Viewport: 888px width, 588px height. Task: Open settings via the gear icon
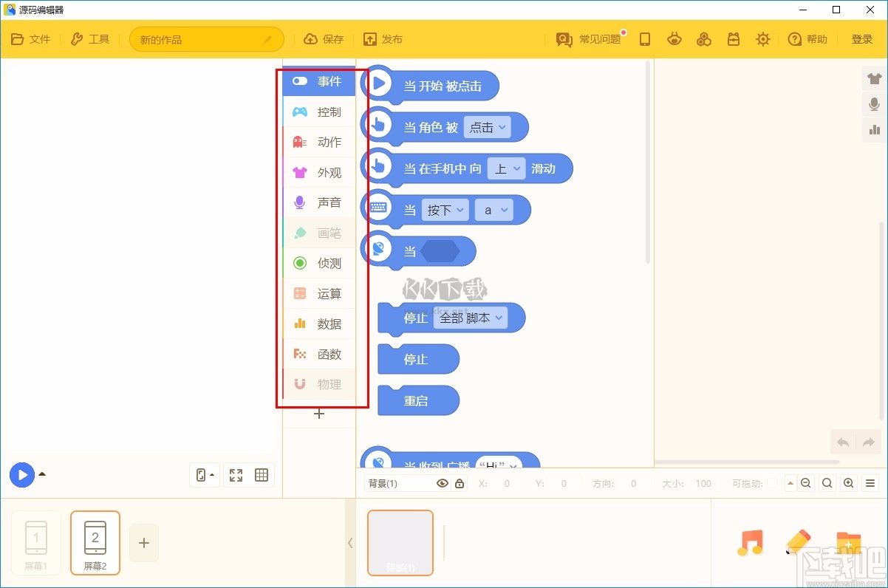(763, 39)
